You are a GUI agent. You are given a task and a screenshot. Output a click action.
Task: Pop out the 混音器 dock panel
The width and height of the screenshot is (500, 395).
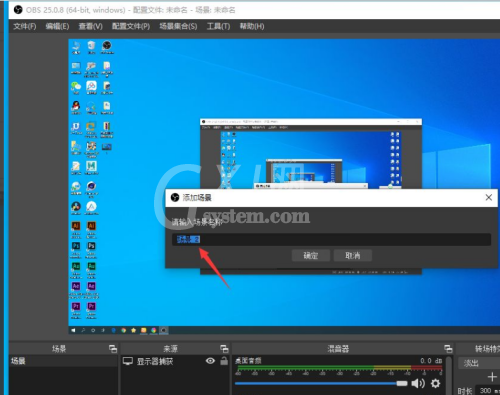448,349
